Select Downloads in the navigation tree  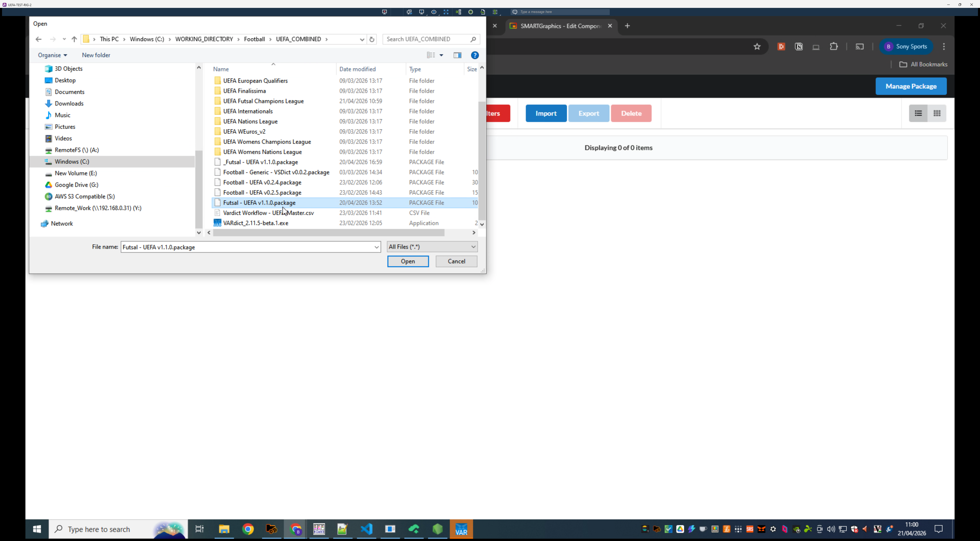click(x=69, y=103)
